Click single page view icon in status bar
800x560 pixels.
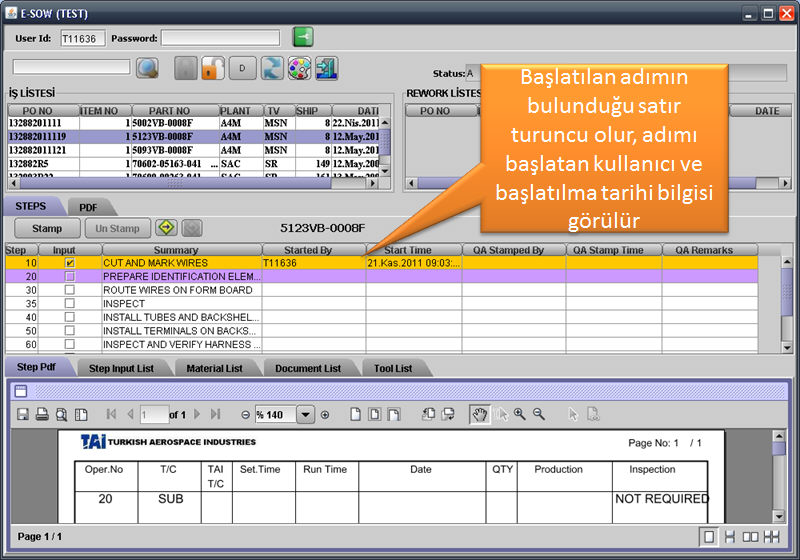point(709,537)
